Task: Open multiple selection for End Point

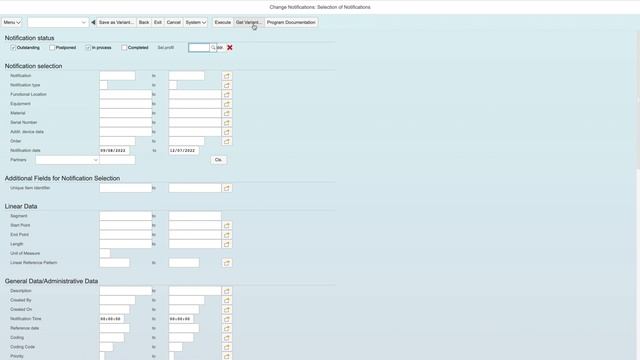Action: coord(227,235)
